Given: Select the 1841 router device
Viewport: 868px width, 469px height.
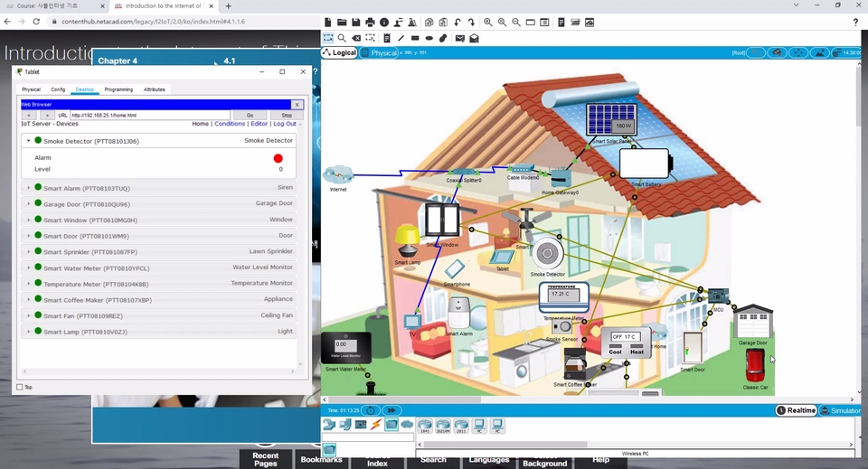Looking at the screenshot, I should (425, 426).
